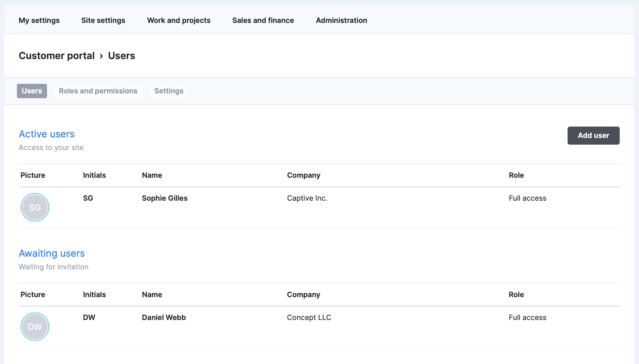This screenshot has width=639, height=364.
Task: Open user Sophie Gilles
Action: coord(165,198)
